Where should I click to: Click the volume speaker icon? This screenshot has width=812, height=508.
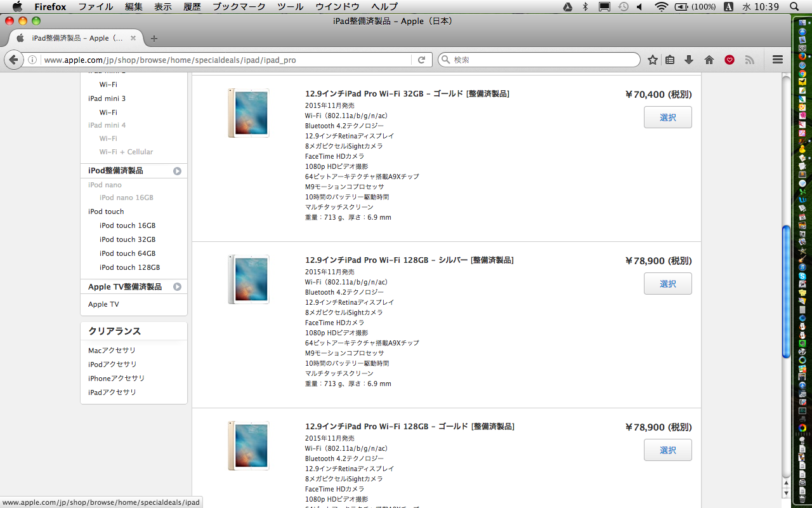[639, 6]
